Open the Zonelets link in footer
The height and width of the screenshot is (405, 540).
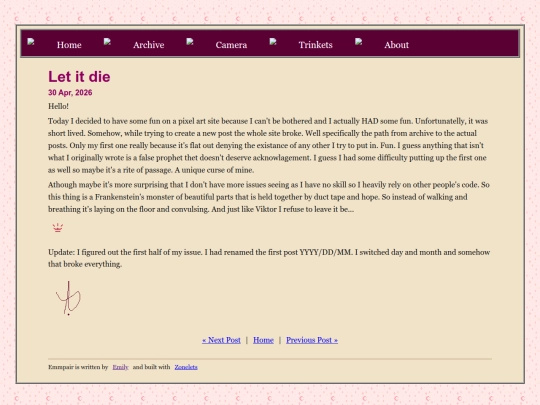tap(186, 367)
